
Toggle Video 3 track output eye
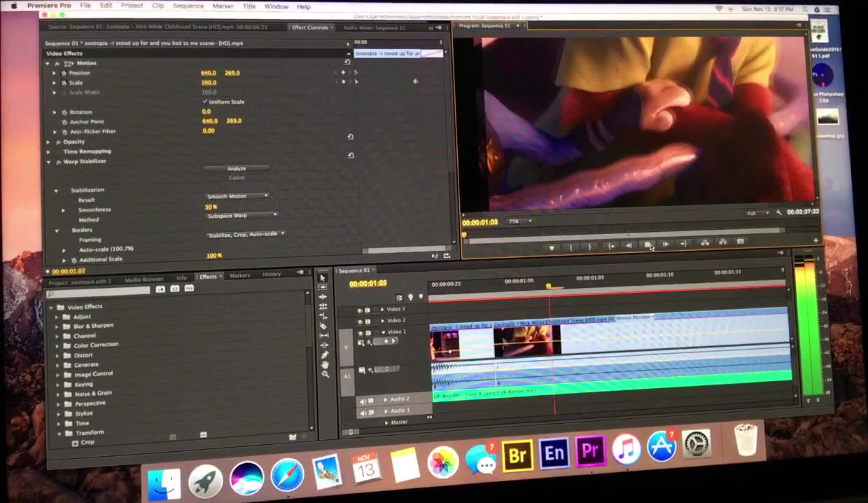(x=360, y=309)
